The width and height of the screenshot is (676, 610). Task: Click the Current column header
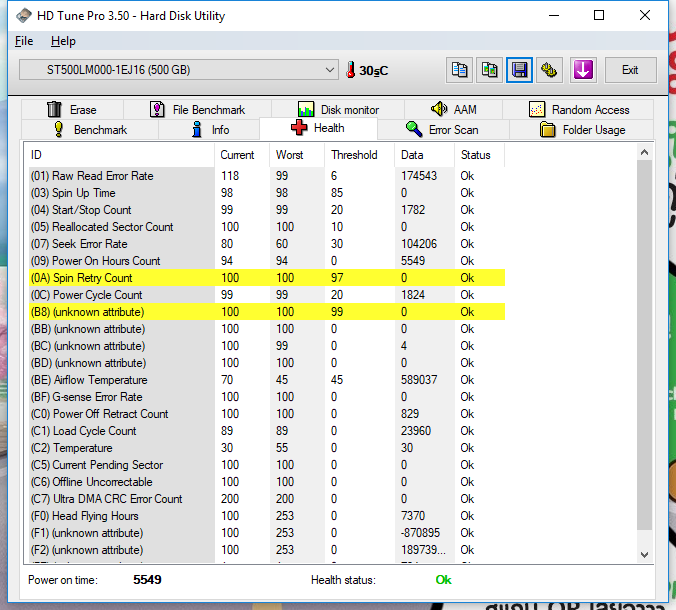tap(242, 155)
